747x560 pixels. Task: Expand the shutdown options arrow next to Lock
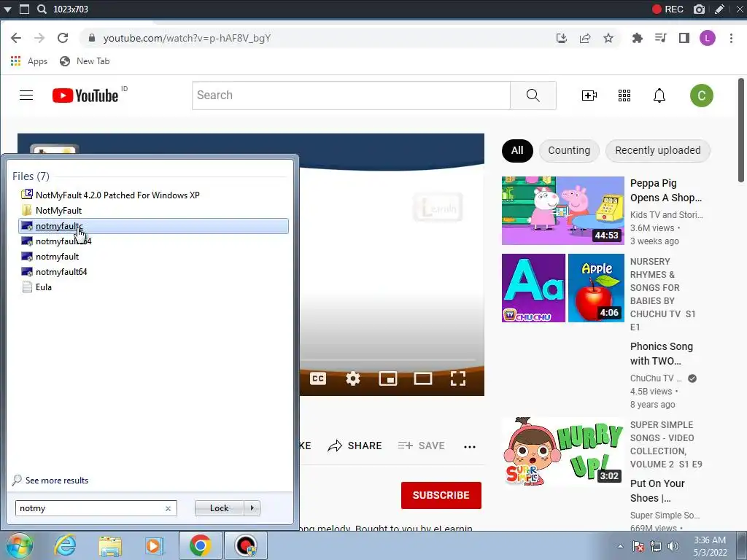coord(252,508)
